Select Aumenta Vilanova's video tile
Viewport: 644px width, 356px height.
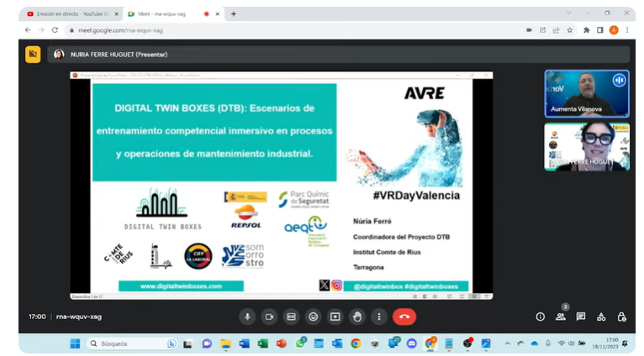pos(587,94)
